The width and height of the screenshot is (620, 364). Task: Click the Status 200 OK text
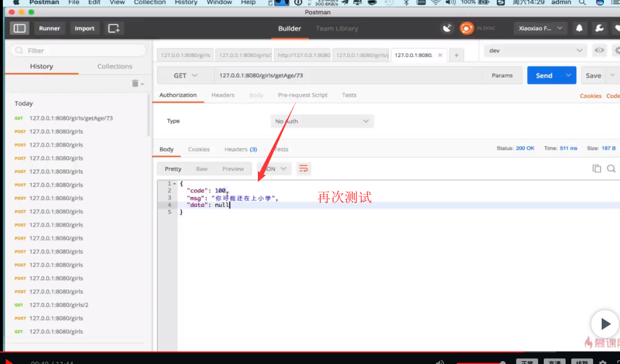(x=516, y=148)
